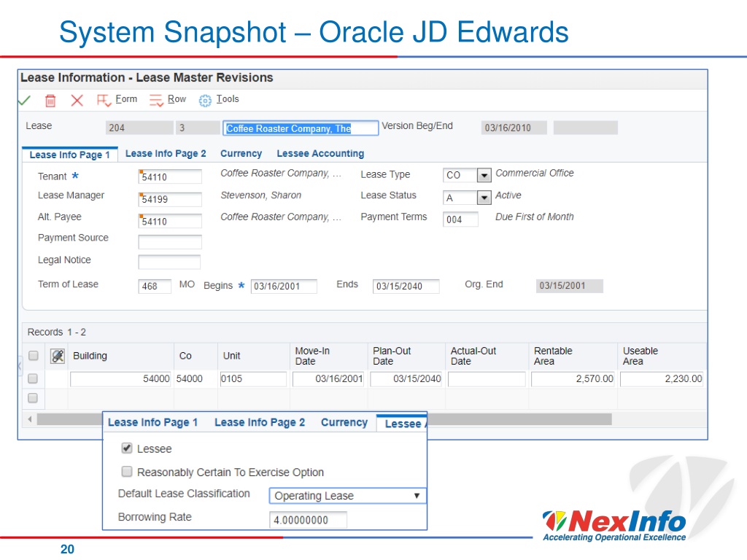This screenshot has width=747, height=560.
Task: Click the Useable Area cell 2,230.00
Action: click(x=662, y=379)
